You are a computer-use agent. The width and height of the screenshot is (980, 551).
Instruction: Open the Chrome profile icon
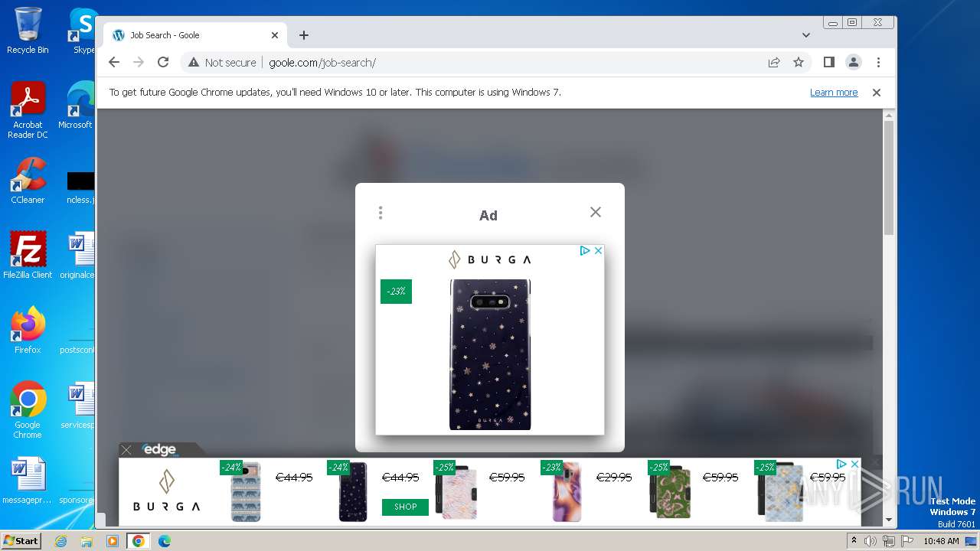[x=854, y=63]
